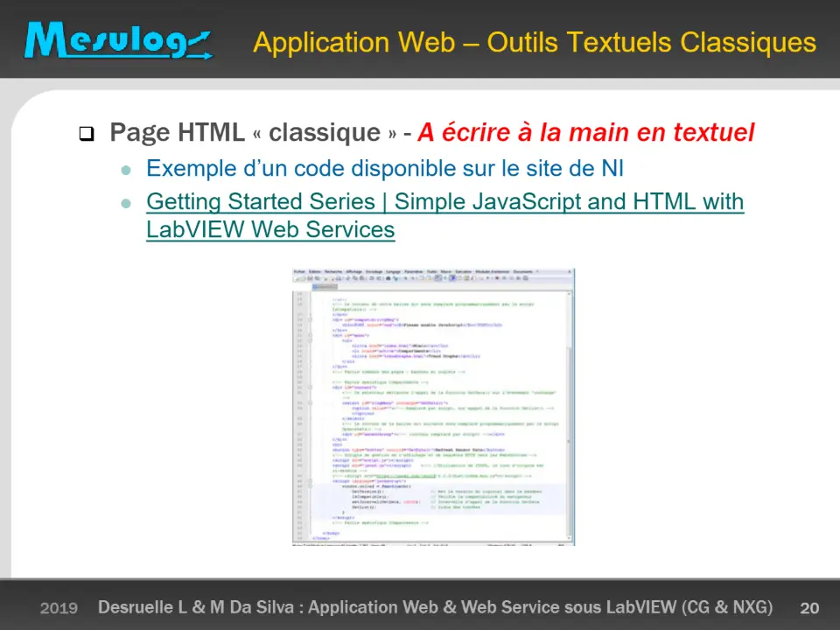Select the slide title 'Application Web – Outils Textuels Classiques'

tap(535, 42)
